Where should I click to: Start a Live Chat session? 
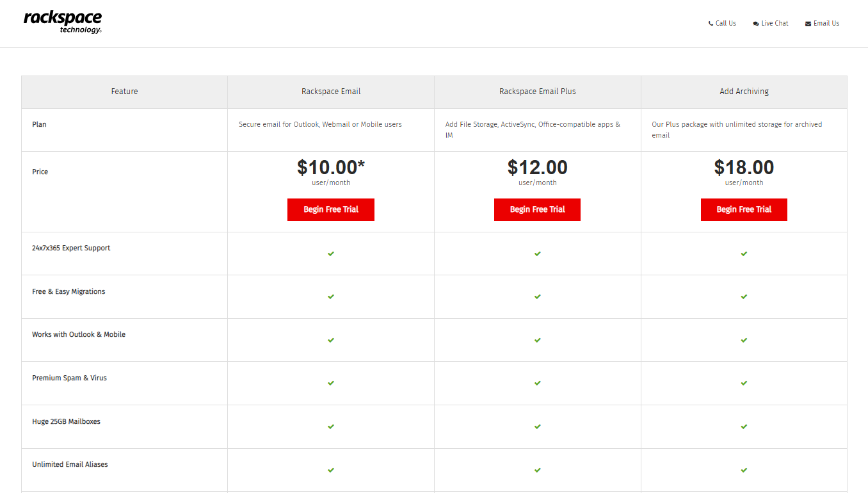click(771, 23)
